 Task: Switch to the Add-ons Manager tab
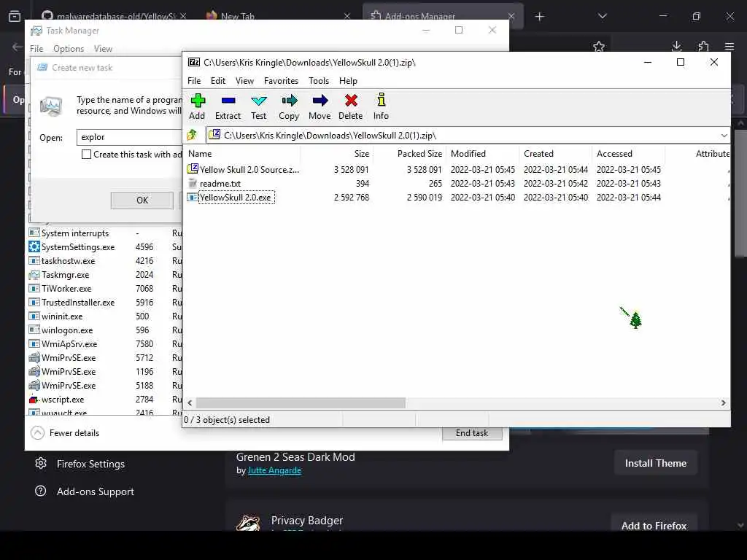443,16
